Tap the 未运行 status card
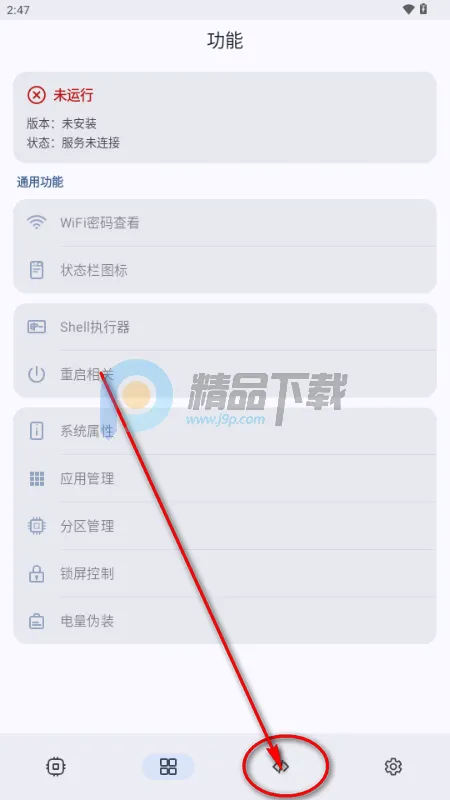 (224, 117)
